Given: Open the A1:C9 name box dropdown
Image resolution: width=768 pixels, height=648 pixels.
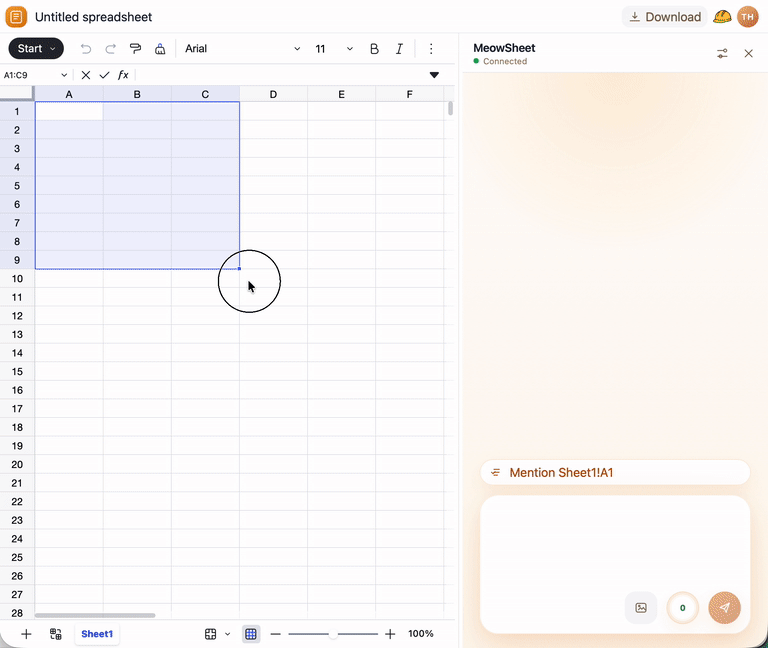Looking at the screenshot, I should tap(64, 75).
